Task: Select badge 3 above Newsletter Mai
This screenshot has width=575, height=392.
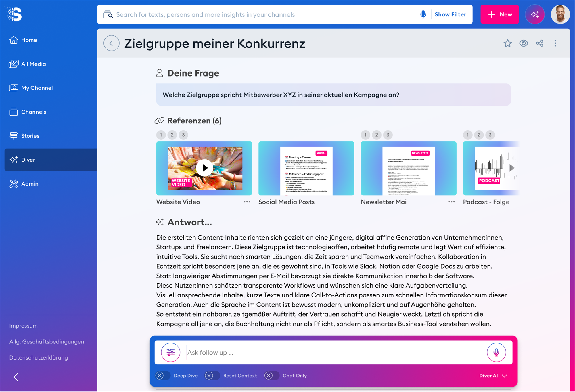Action: click(x=388, y=135)
